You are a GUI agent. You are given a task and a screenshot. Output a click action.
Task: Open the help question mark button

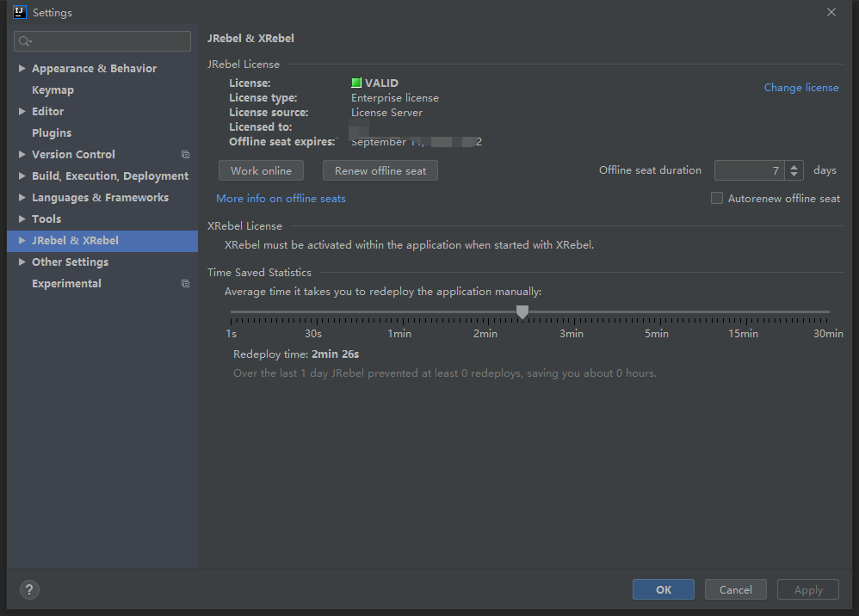point(29,589)
